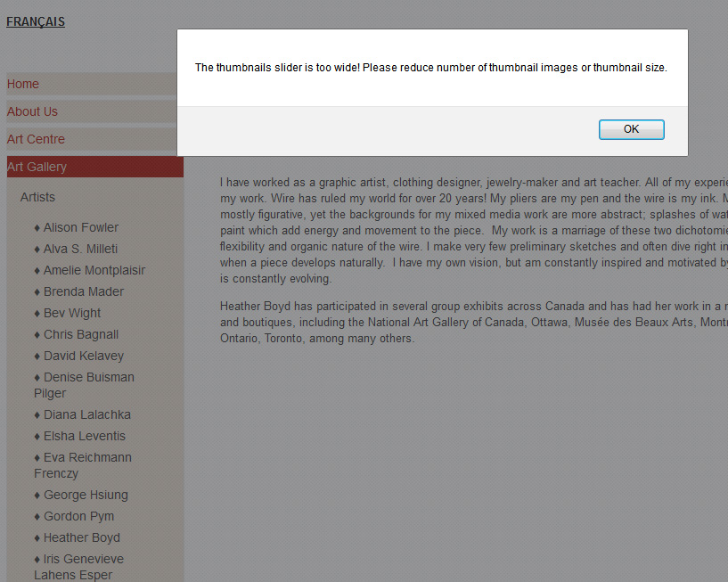This screenshot has height=582, width=728.
Task: Select Chris Bagnall in the sidebar
Action: point(76,334)
